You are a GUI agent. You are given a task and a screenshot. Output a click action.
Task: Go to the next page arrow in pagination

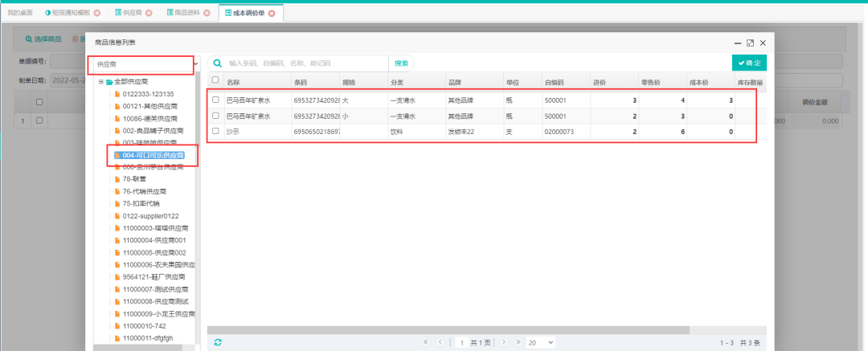coord(504,342)
